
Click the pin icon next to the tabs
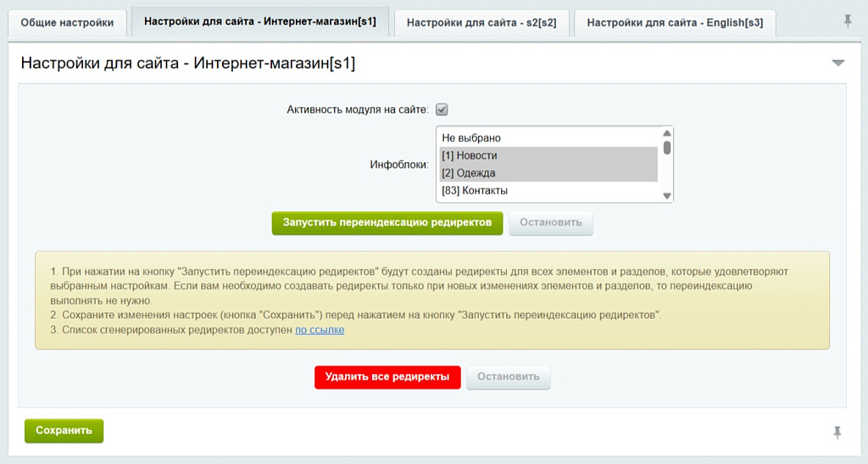(848, 21)
